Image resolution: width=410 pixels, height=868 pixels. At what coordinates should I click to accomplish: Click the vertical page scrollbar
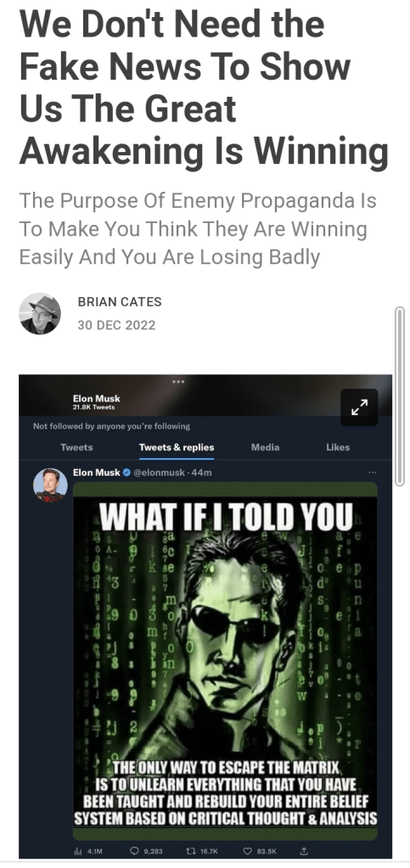(x=400, y=396)
